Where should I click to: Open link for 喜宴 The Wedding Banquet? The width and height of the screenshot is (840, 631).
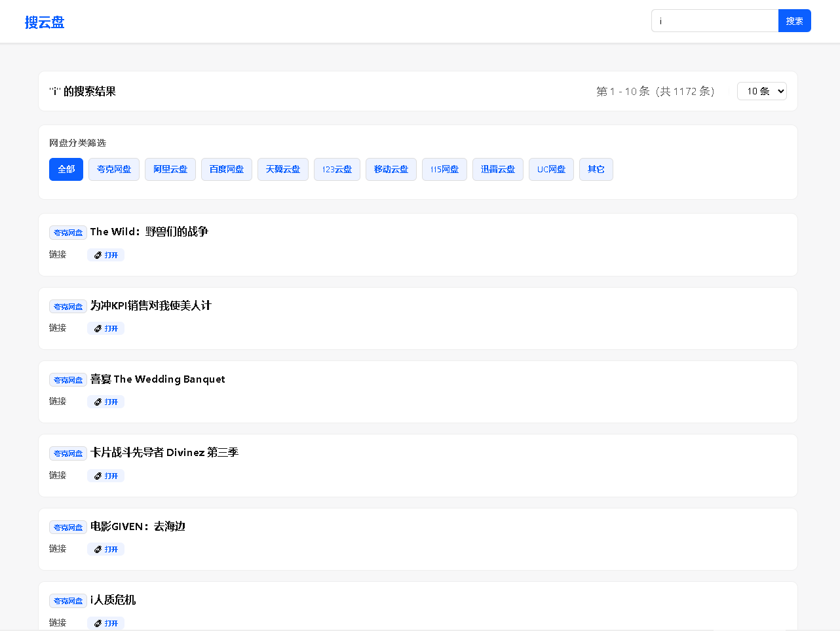[105, 402]
